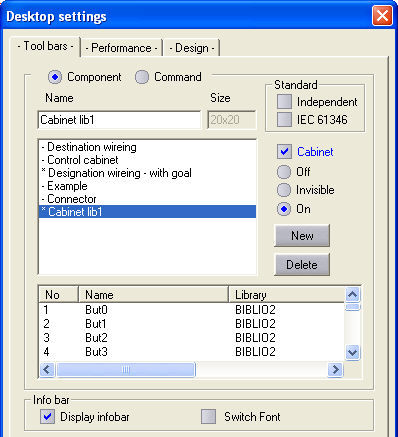Check the IEC 61346 checkbox

click(284, 119)
